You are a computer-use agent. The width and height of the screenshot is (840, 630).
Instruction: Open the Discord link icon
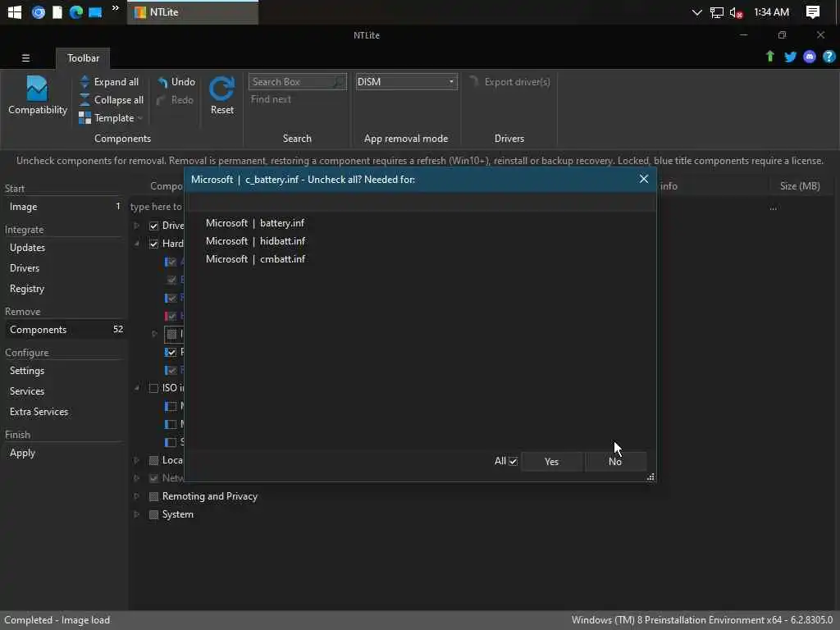point(810,57)
